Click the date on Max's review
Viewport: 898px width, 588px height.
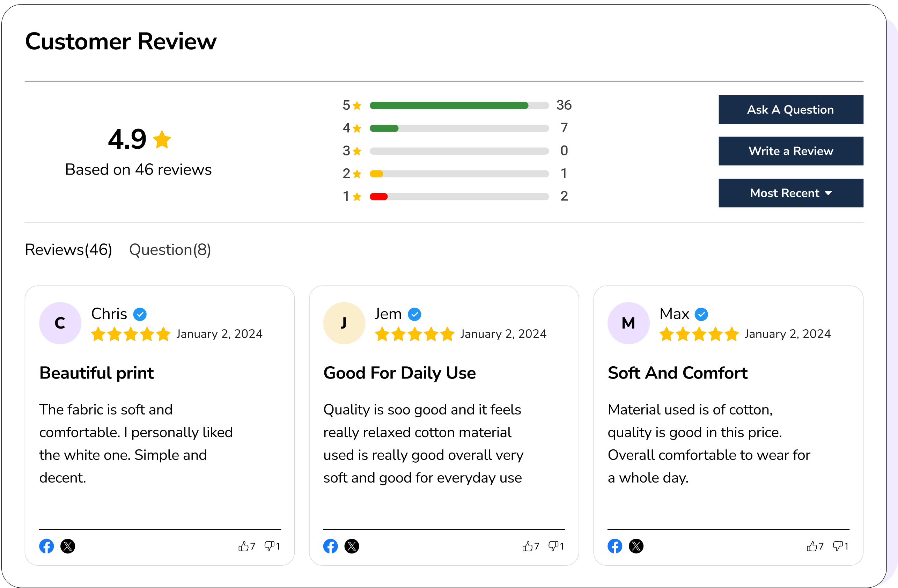pos(788,335)
